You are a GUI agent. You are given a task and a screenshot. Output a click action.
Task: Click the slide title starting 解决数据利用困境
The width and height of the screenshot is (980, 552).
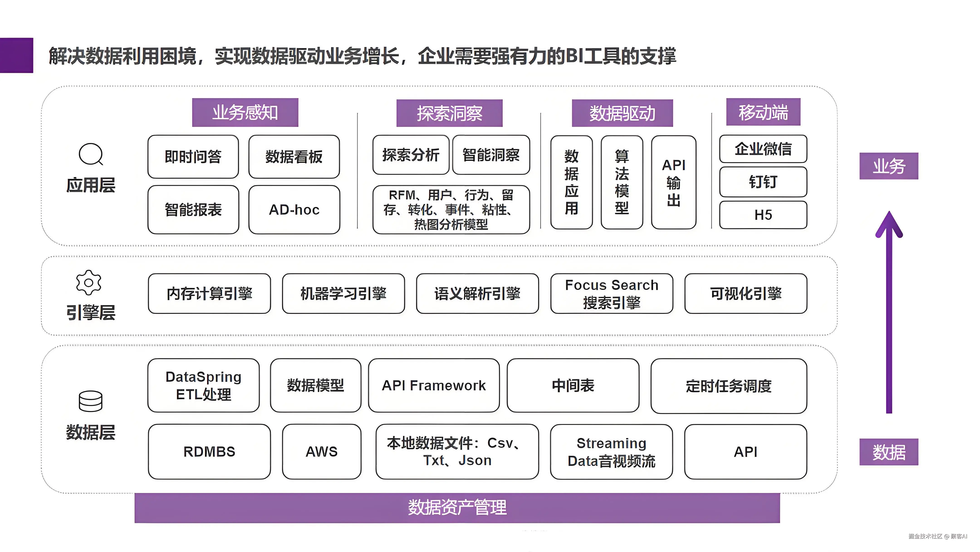[363, 56]
